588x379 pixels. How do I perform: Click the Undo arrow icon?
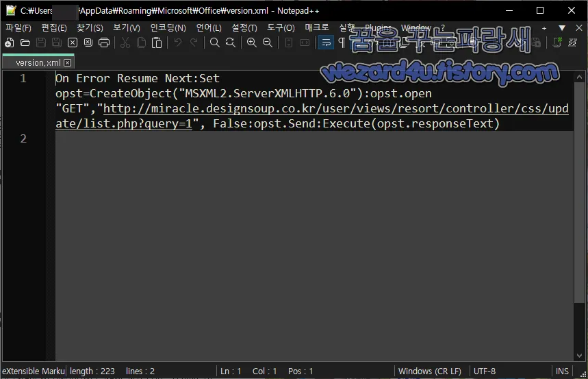coord(178,42)
